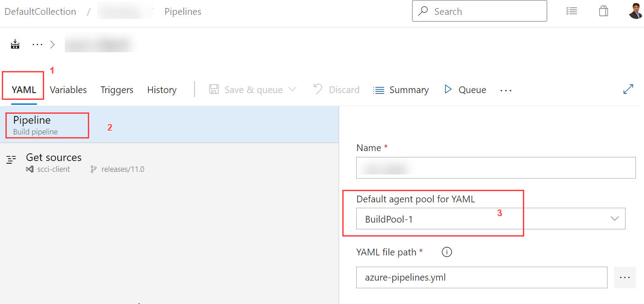Open the marketplace shopping bag icon
The width and height of the screenshot is (644, 304).
coord(603,11)
